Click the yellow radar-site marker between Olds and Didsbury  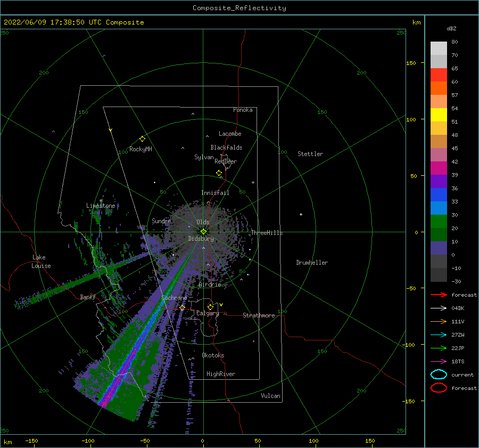[x=203, y=232]
